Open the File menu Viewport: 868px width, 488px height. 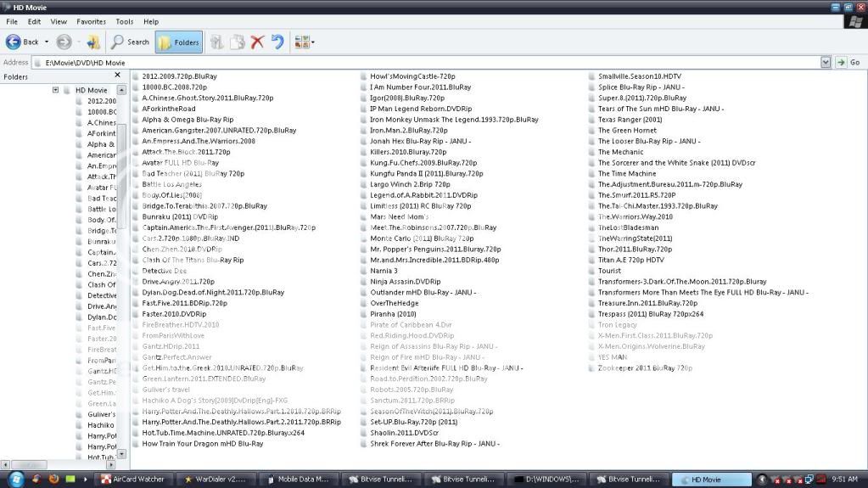12,21
